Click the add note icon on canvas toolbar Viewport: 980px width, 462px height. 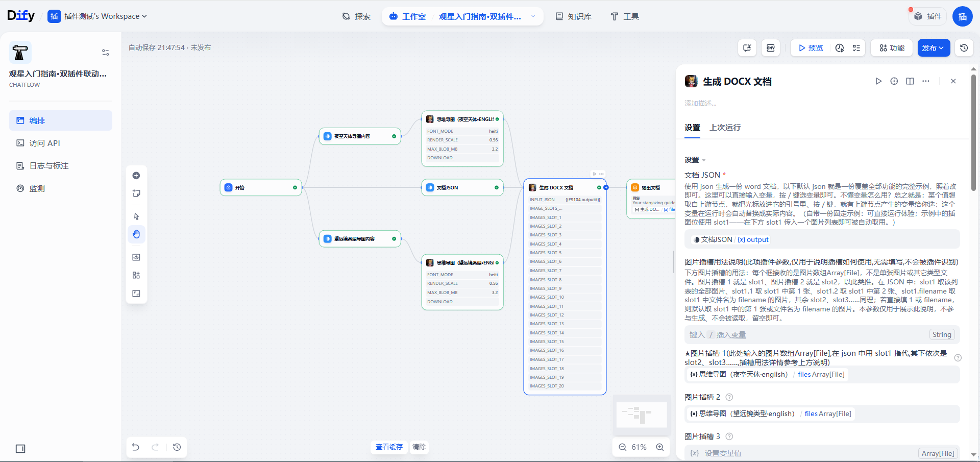(136, 193)
